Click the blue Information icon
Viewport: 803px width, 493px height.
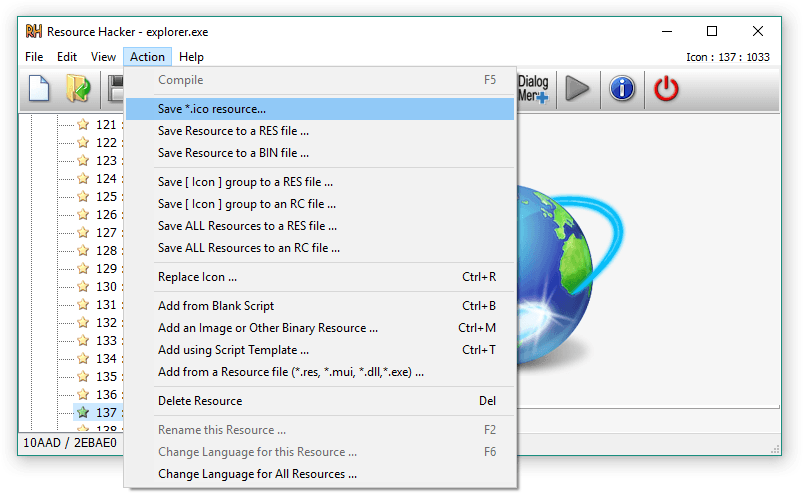coord(622,89)
